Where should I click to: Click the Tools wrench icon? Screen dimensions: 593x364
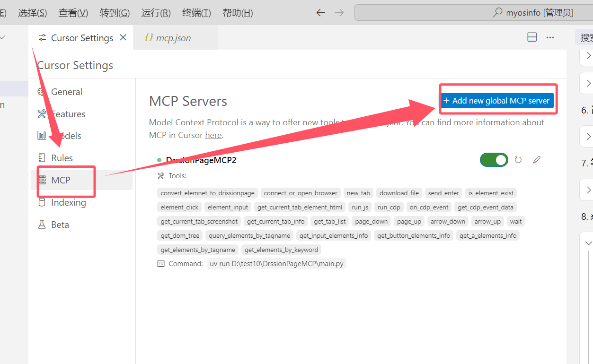(161, 176)
